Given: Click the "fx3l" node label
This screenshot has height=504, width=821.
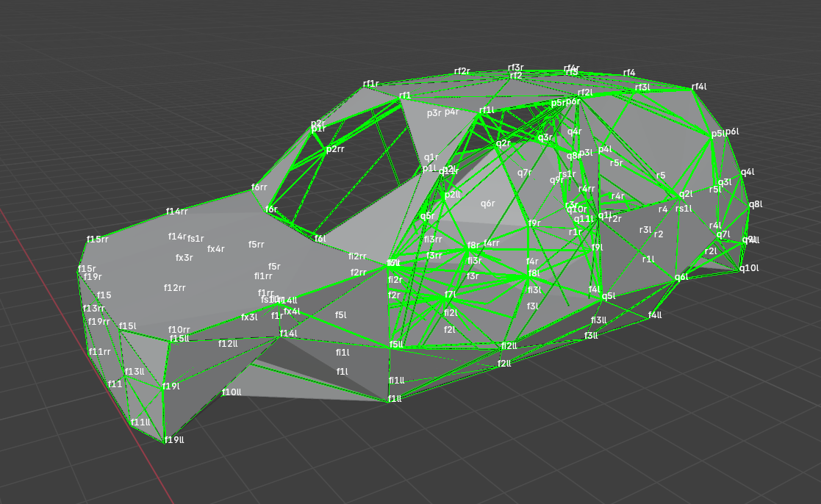Looking at the screenshot, I should (x=249, y=317).
